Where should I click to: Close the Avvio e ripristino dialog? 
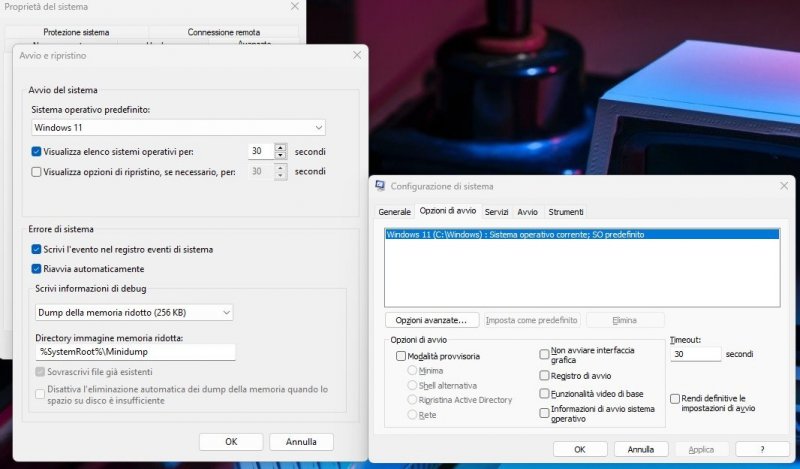(x=357, y=55)
